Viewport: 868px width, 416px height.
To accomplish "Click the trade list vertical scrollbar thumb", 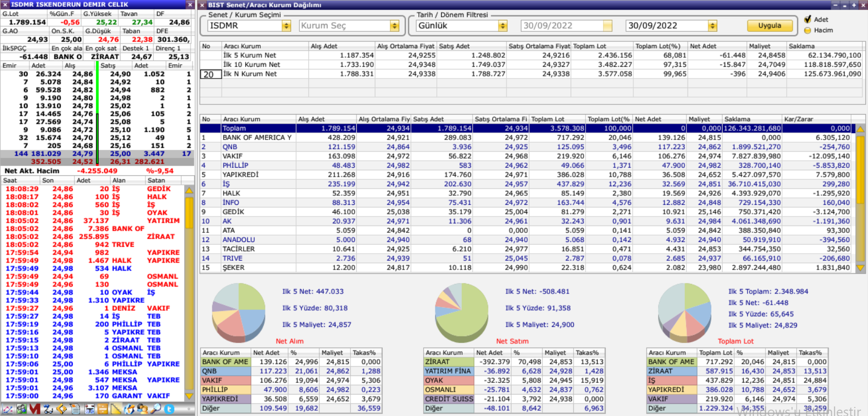I will pos(190,212).
